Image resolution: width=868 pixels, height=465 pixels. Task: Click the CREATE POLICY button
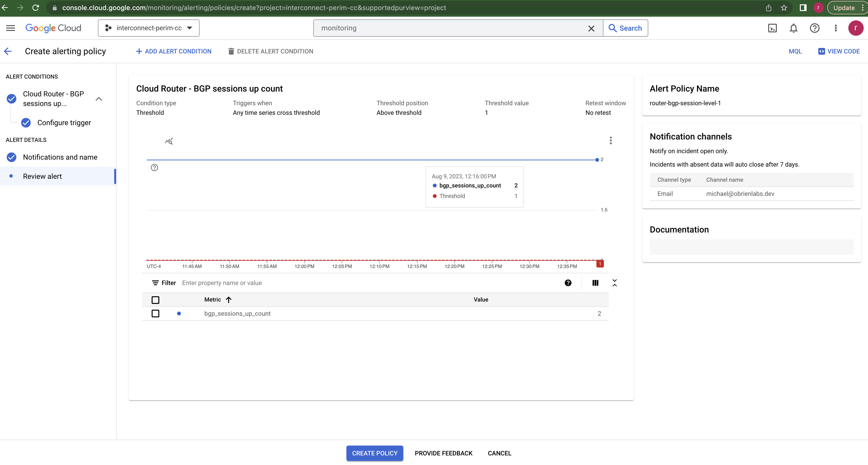374,453
